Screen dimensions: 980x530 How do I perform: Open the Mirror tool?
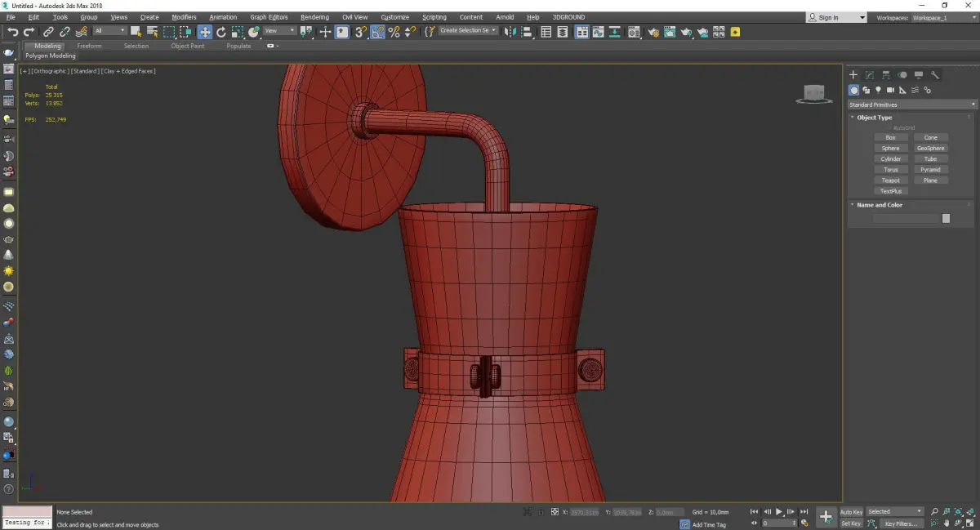click(510, 32)
